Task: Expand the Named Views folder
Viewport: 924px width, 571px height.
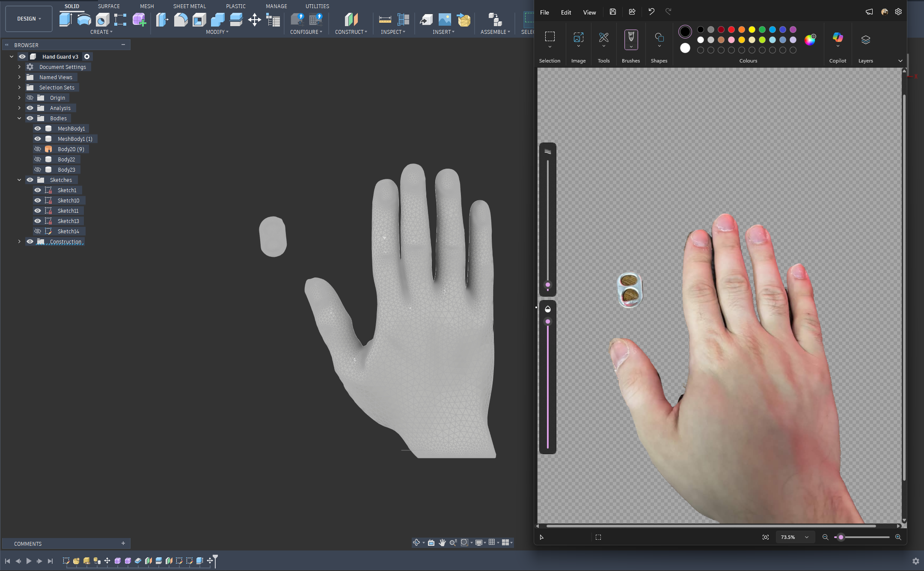Action: pyautogui.click(x=20, y=77)
